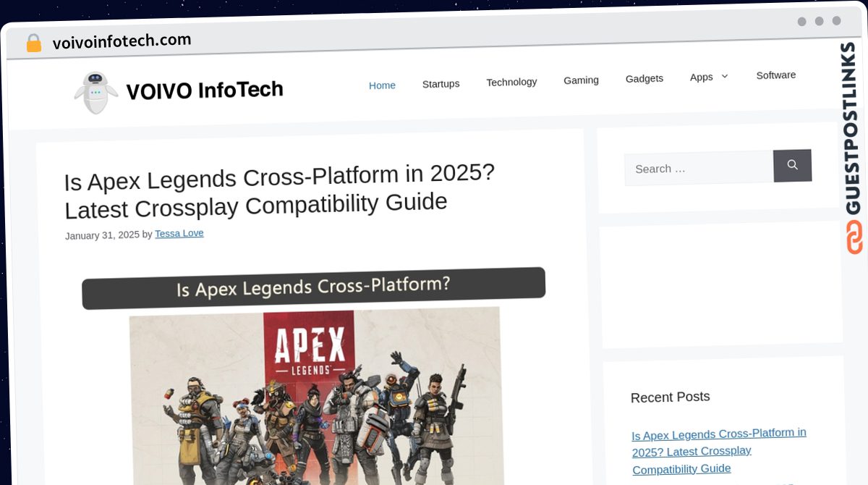The height and width of the screenshot is (485, 868).
Task: Click the padlock icon beside the URL
Action: point(33,43)
